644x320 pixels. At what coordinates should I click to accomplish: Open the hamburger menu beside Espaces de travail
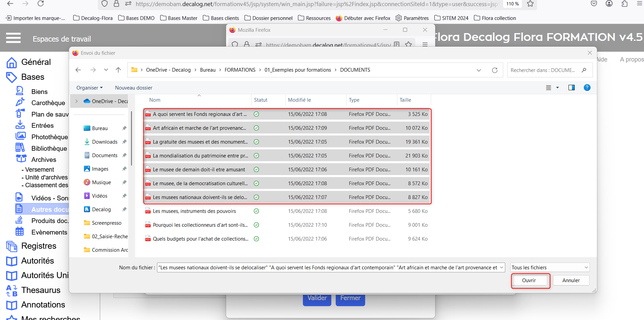(x=14, y=38)
